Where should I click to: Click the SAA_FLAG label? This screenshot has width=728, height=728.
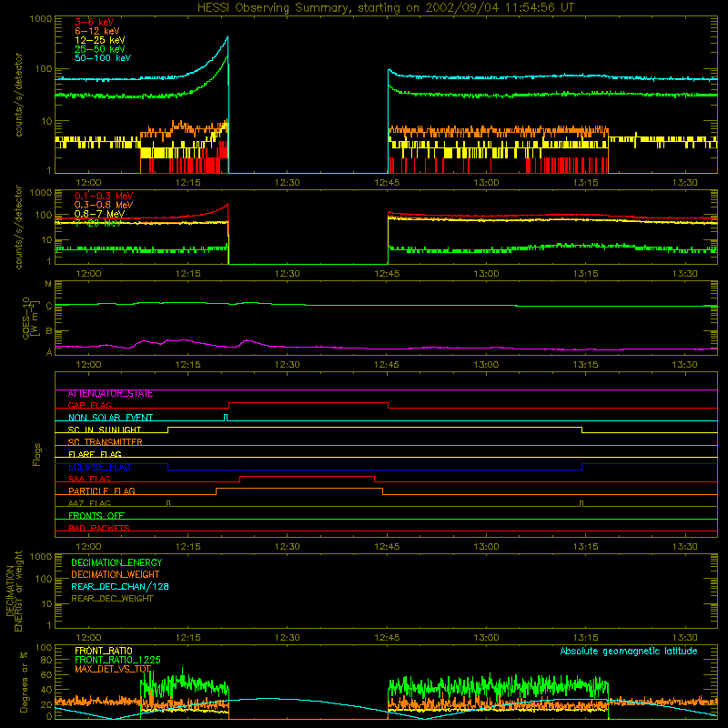click(89, 479)
